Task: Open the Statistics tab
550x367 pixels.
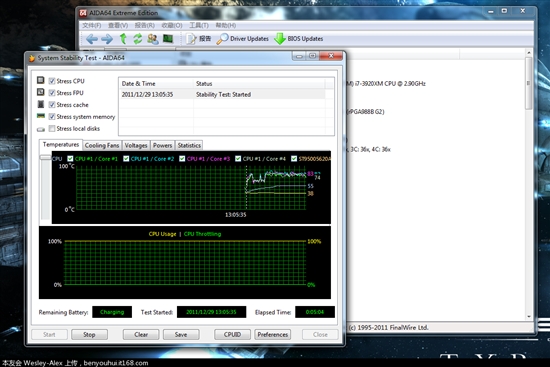Action: [189, 145]
